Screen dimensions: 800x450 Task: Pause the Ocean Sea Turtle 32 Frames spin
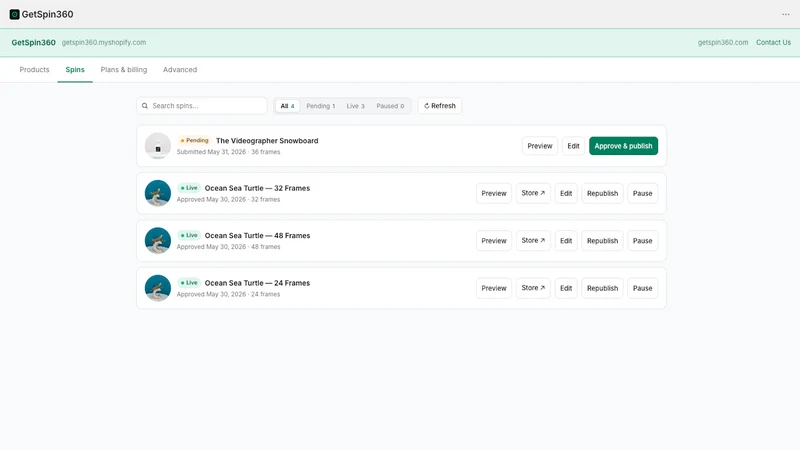pos(642,193)
